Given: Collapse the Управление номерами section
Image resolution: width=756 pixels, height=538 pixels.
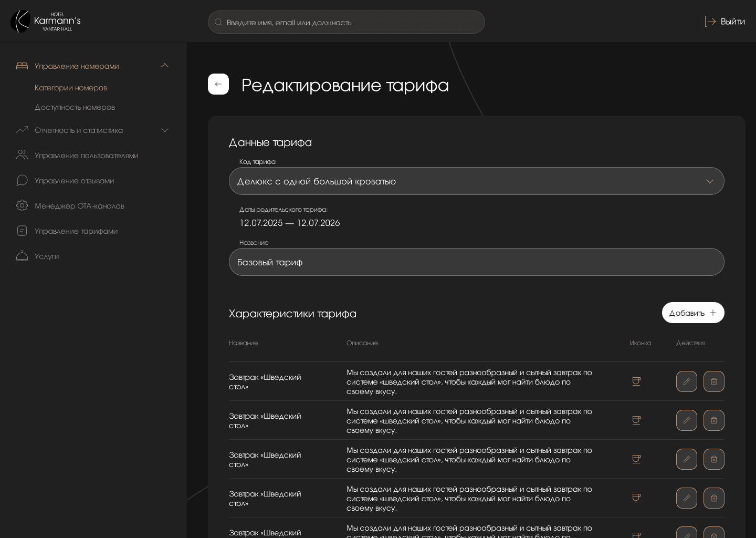Looking at the screenshot, I should [x=165, y=65].
